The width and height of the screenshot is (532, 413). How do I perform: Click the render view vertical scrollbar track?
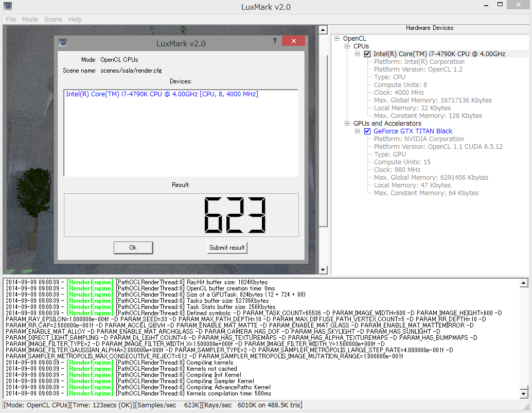323,247
